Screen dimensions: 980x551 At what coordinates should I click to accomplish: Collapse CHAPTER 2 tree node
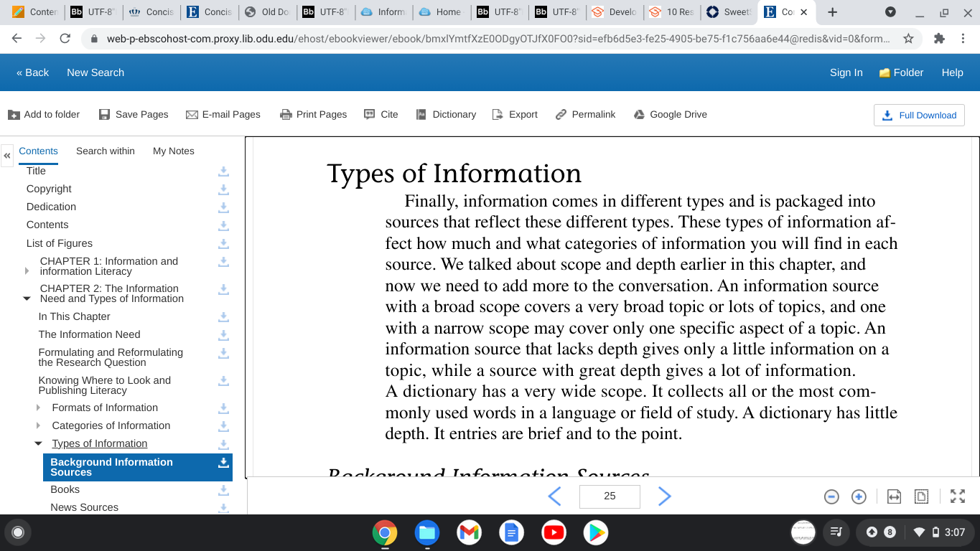pyautogui.click(x=27, y=298)
